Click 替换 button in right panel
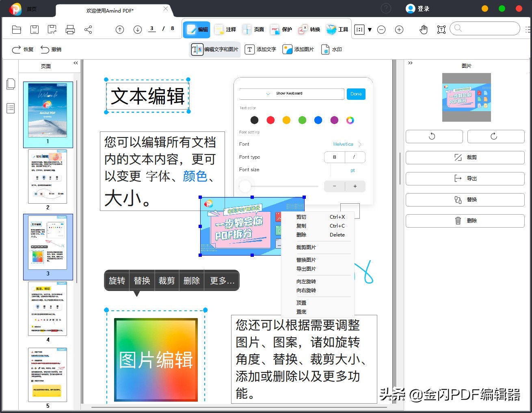This screenshot has width=532, height=413. coord(465,200)
